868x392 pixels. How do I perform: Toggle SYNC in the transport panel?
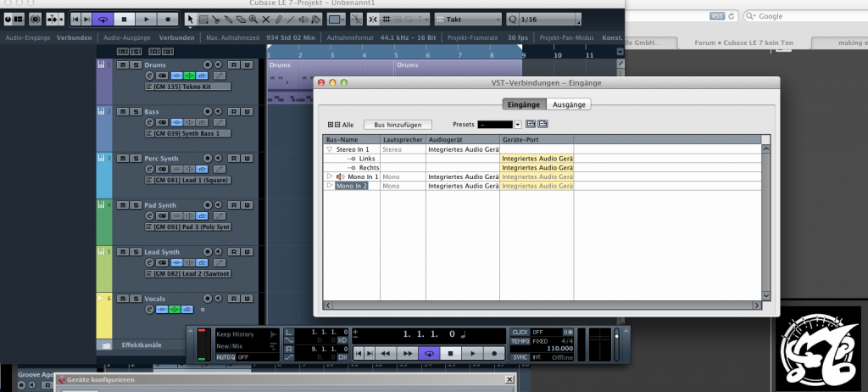click(x=520, y=357)
